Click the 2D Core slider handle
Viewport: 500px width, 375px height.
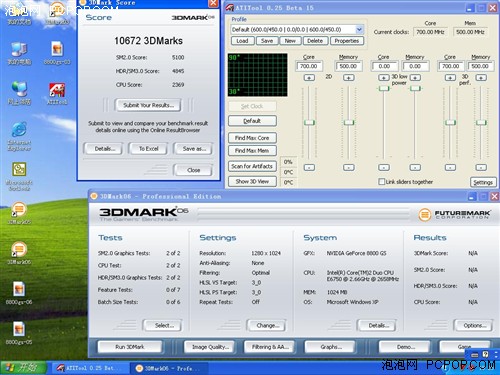309,122
